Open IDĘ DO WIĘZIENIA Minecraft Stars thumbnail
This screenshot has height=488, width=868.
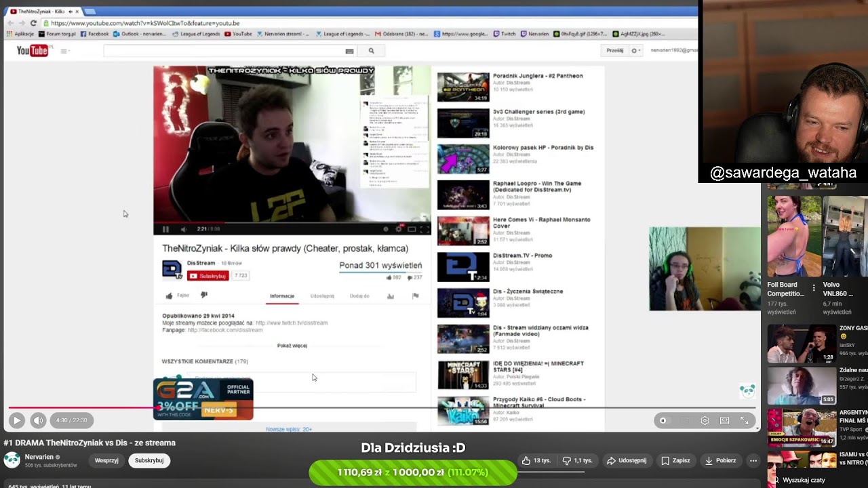coord(463,375)
